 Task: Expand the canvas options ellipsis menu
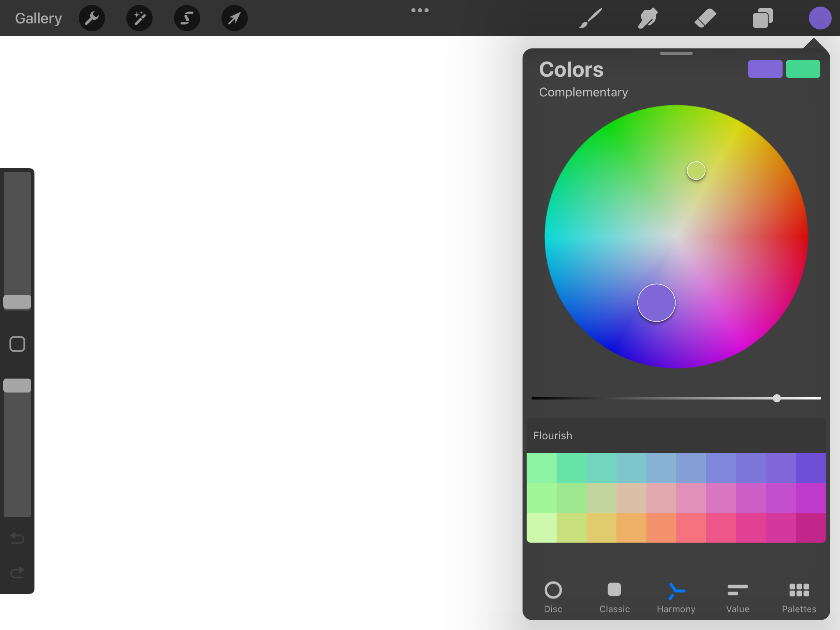[420, 10]
